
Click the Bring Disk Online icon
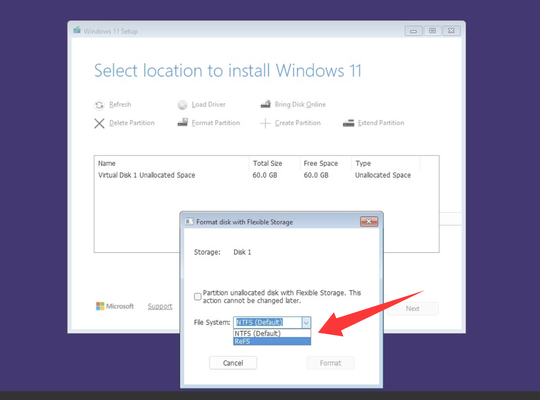(266, 104)
